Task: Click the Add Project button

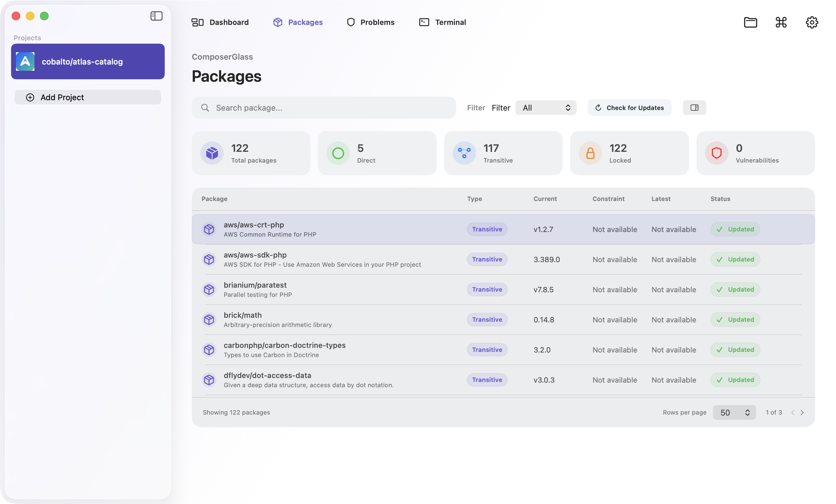Action: [x=88, y=97]
